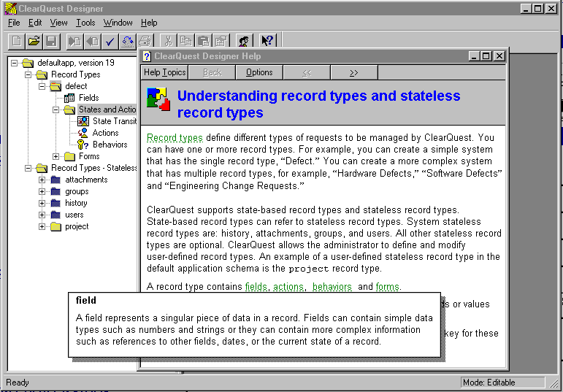Viewport: 563px width, 392px height.
Task: Click the next topic >> button
Action: coord(353,72)
